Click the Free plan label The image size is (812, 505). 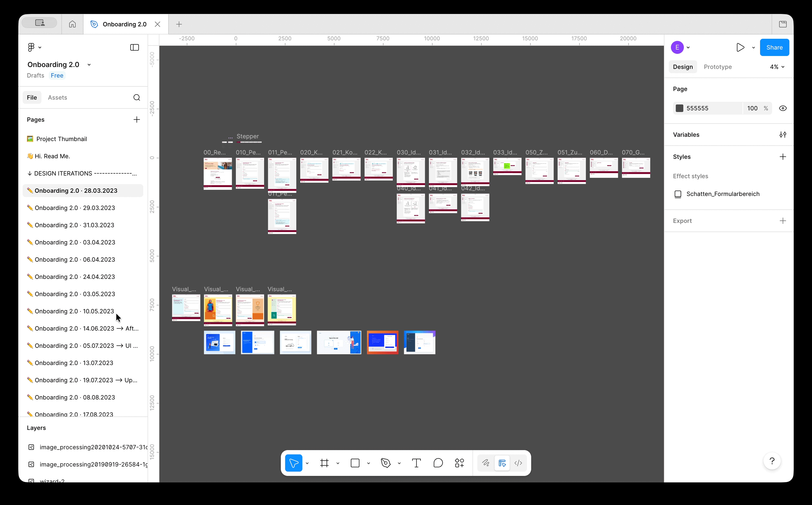[x=57, y=75]
